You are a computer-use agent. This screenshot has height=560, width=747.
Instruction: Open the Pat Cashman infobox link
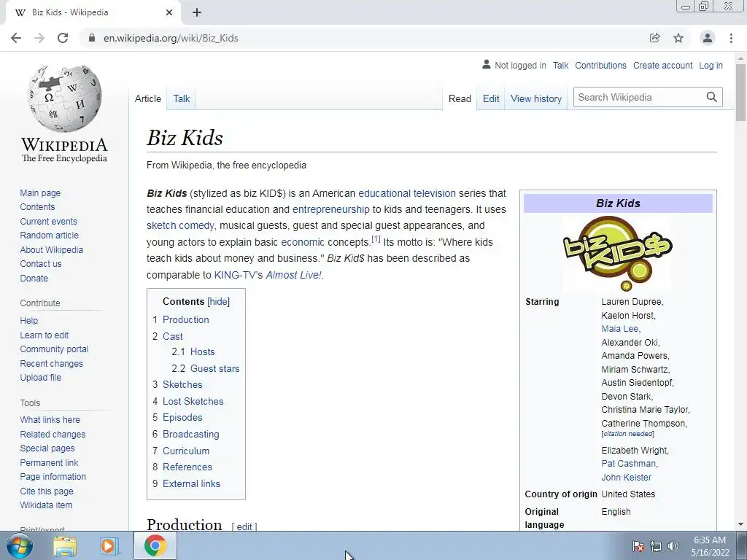tap(628, 463)
